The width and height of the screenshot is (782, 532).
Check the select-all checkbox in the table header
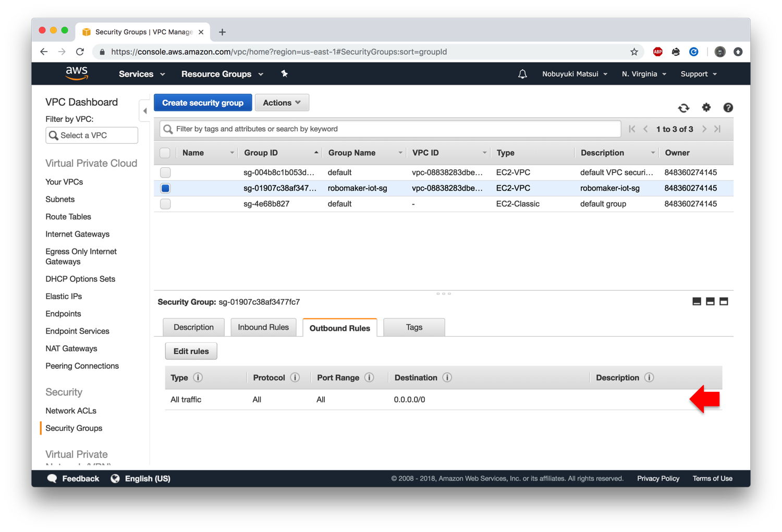tap(165, 153)
